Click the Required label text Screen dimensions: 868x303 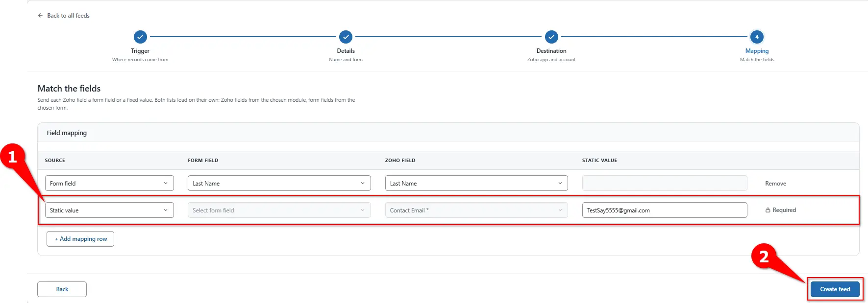pos(784,210)
